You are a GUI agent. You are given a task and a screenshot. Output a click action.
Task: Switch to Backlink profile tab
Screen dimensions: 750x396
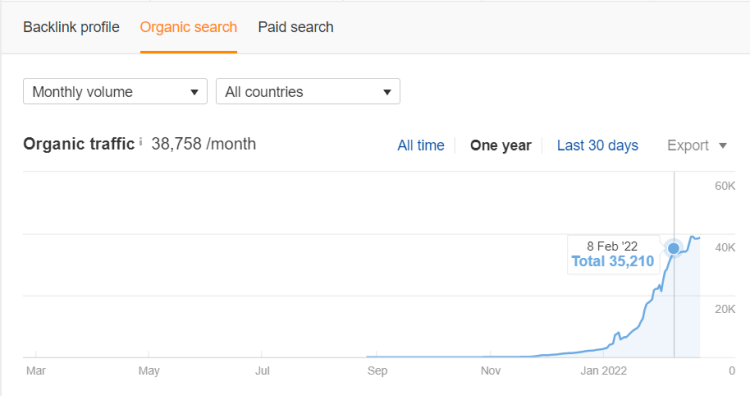71,27
